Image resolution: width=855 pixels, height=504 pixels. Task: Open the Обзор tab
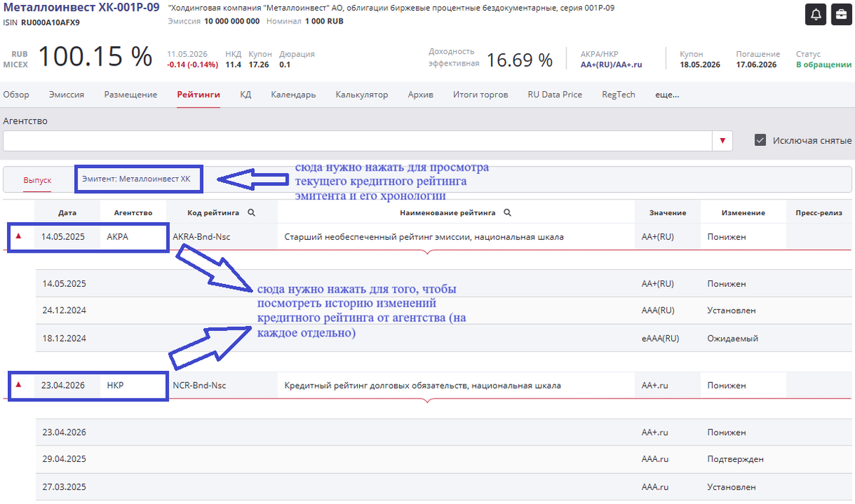16,95
